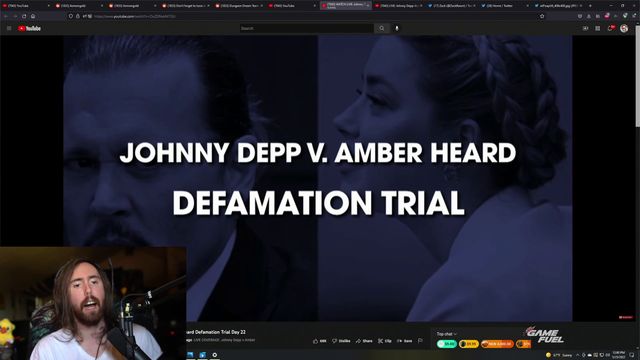The height and width of the screenshot is (360, 640).
Task: Share the video
Action: click(x=364, y=341)
